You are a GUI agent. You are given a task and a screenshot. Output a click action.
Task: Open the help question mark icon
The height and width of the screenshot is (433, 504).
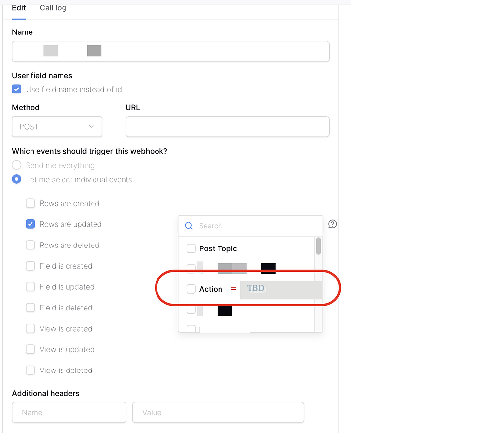point(332,224)
